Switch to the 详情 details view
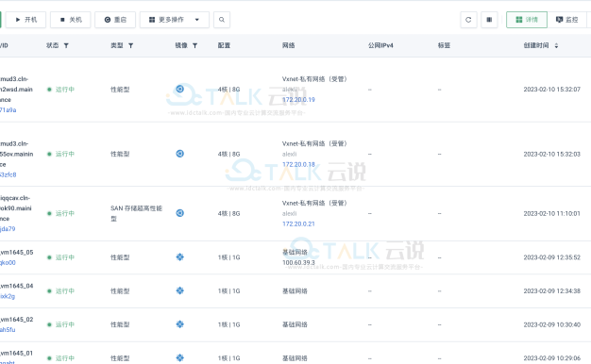Image resolution: width=591 pixels, height=364 pixels. (527, 20)
